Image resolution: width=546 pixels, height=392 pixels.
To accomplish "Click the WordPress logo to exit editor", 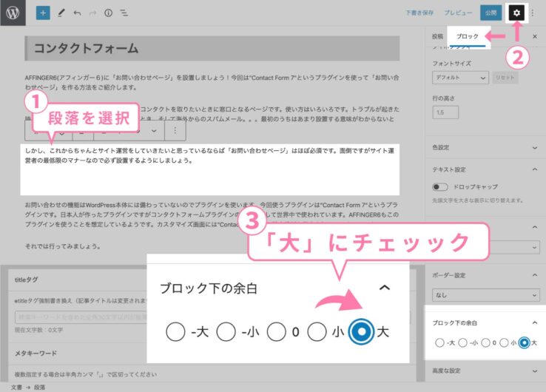I will click(13, 13).
